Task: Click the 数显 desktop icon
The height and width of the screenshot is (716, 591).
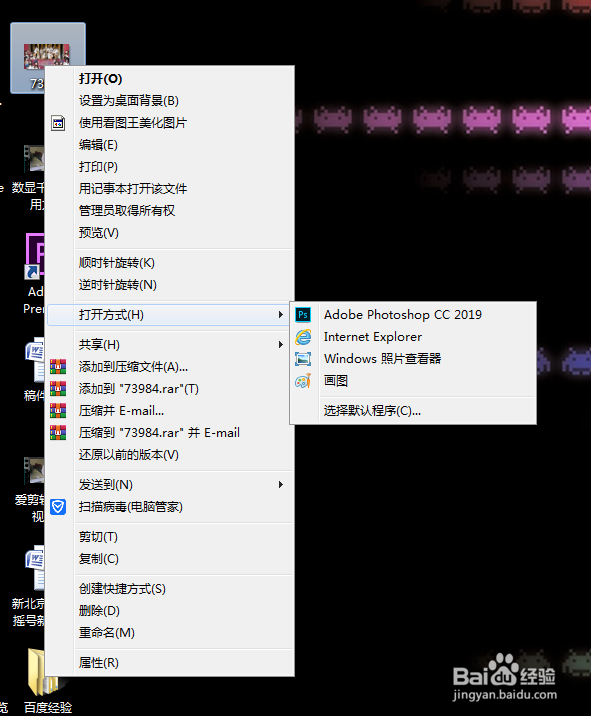Action: (x=34, y=159)
